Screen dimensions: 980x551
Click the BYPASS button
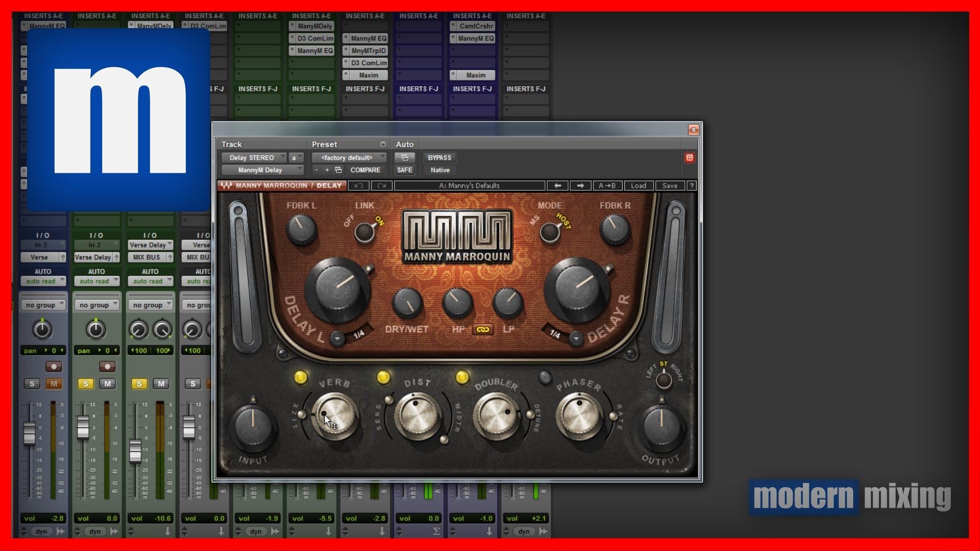coord(439,158)
